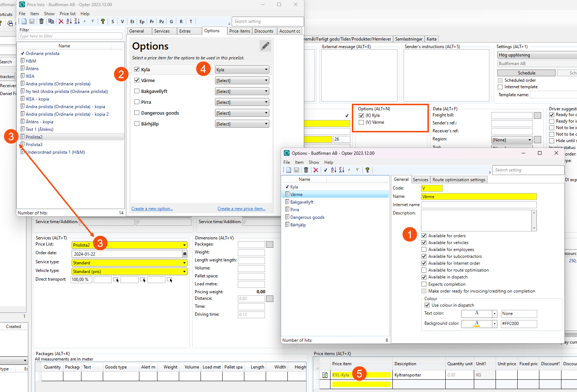577x392 pixels.
Task: Tick the (V) Värme order option
Action: 361,123
